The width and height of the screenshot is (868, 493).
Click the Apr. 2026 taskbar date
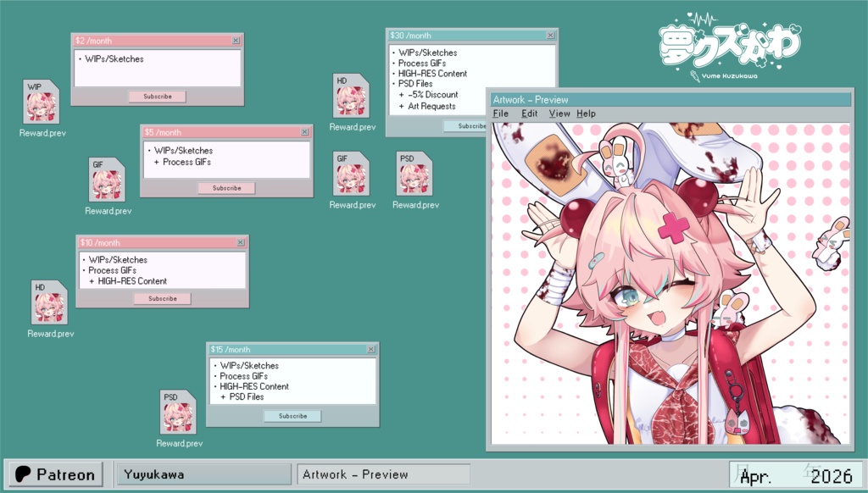[795, 475]
